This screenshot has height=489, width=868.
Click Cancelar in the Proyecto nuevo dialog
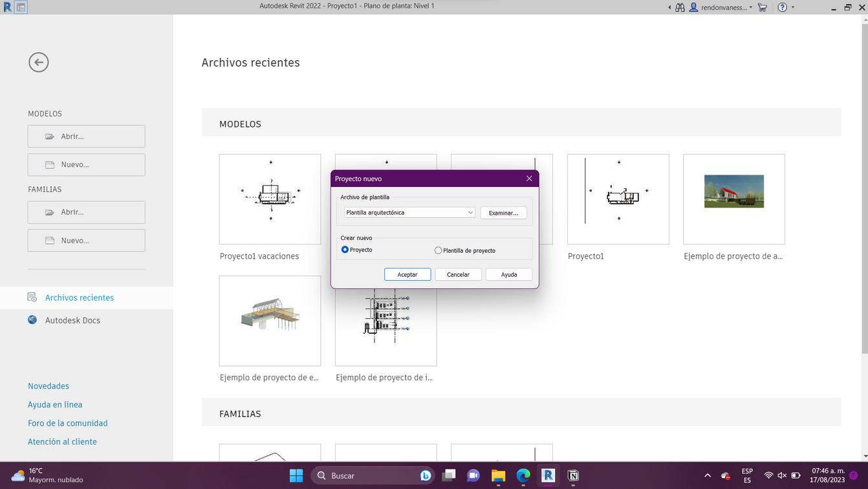click(458, 274)
